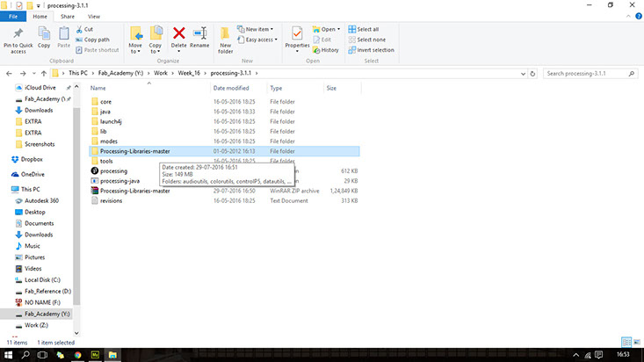Click Copy path in the ribbon

coord(93,40)
